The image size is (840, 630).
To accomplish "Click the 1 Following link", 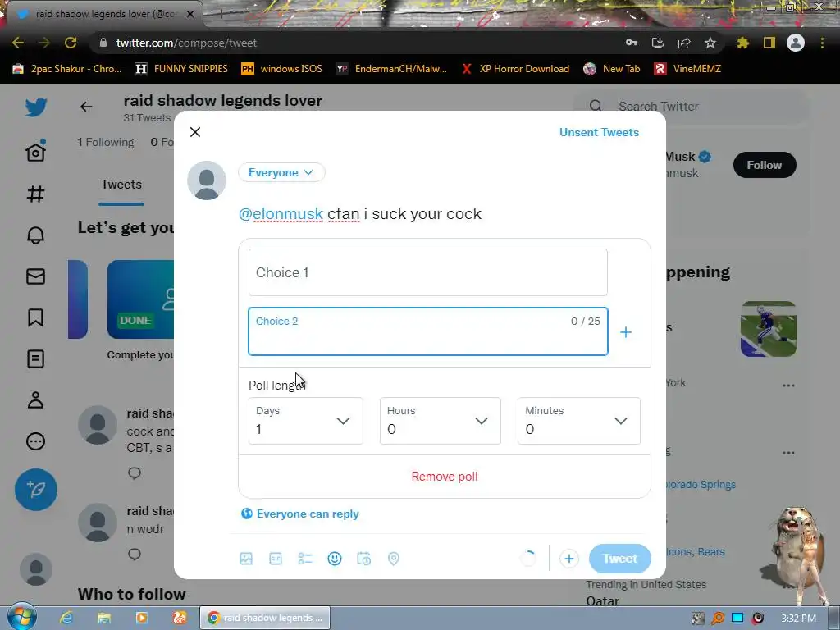I will (x=106, y=142).
